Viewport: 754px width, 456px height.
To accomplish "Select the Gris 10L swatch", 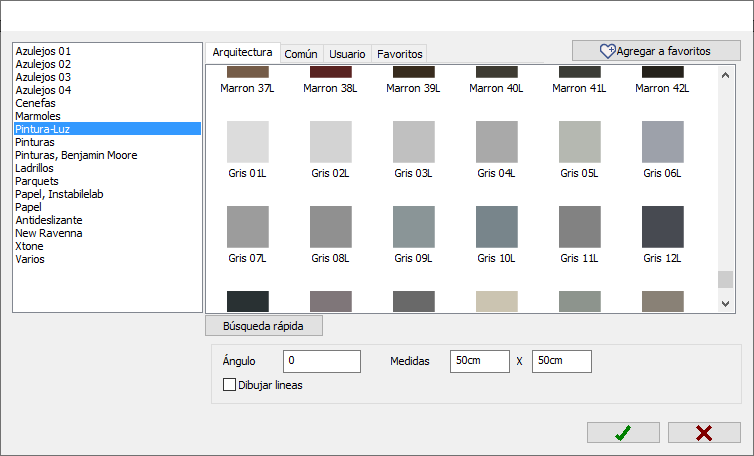I will tap(497, 227).
